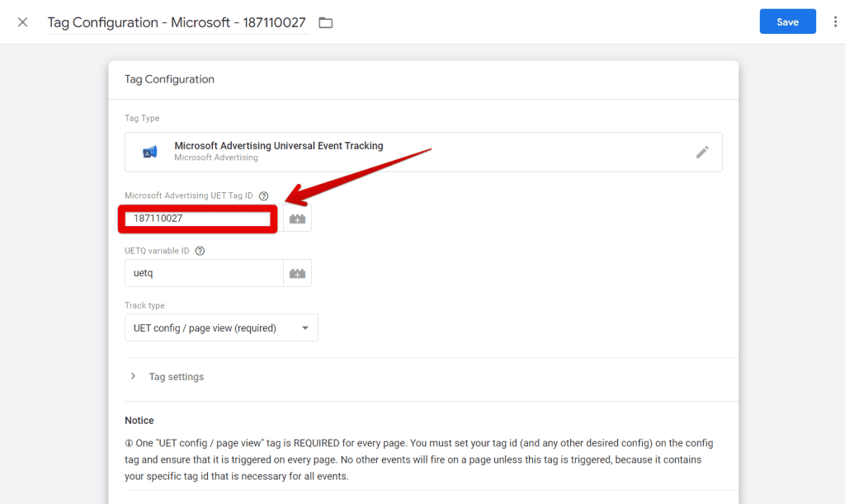Open help for Microsoft Advertising UET Tag ID

(264, 196)
